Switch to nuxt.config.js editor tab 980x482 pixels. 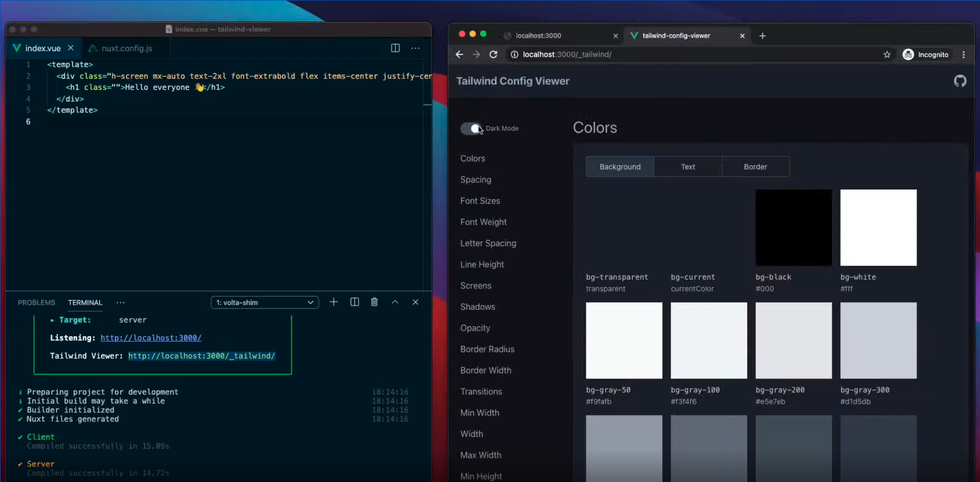tap(127, 48)
